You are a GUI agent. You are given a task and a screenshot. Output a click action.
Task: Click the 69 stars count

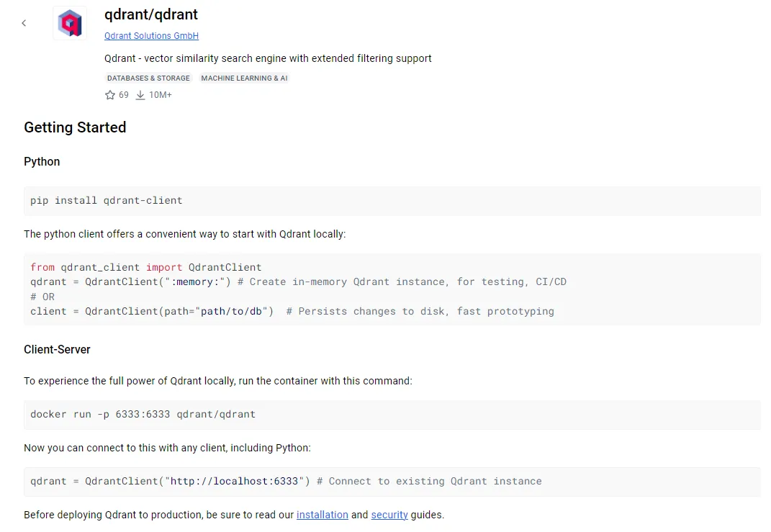pos(123,95)
